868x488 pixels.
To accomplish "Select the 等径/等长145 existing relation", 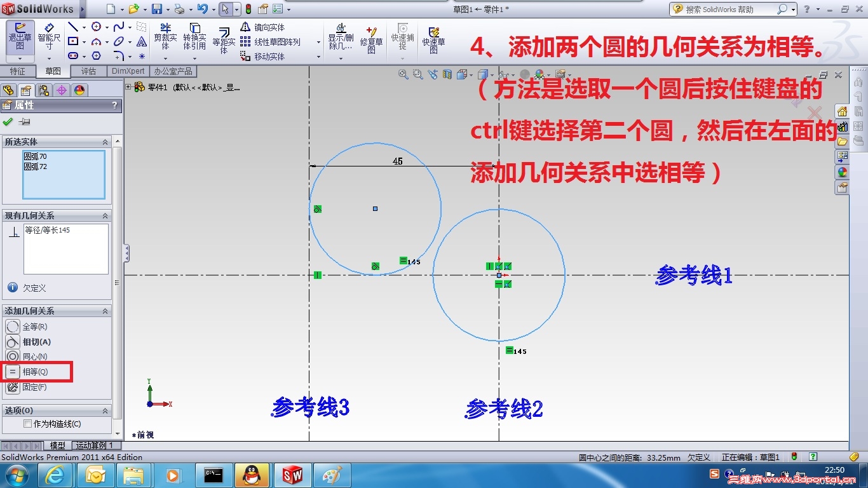I will [x=47, y=230].
